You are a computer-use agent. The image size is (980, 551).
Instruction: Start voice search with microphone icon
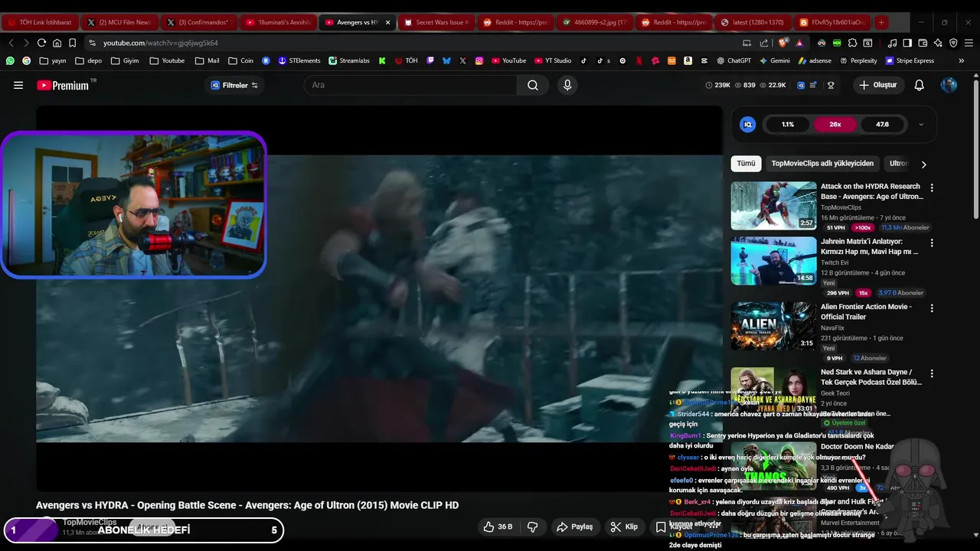[x=567, y=85]
